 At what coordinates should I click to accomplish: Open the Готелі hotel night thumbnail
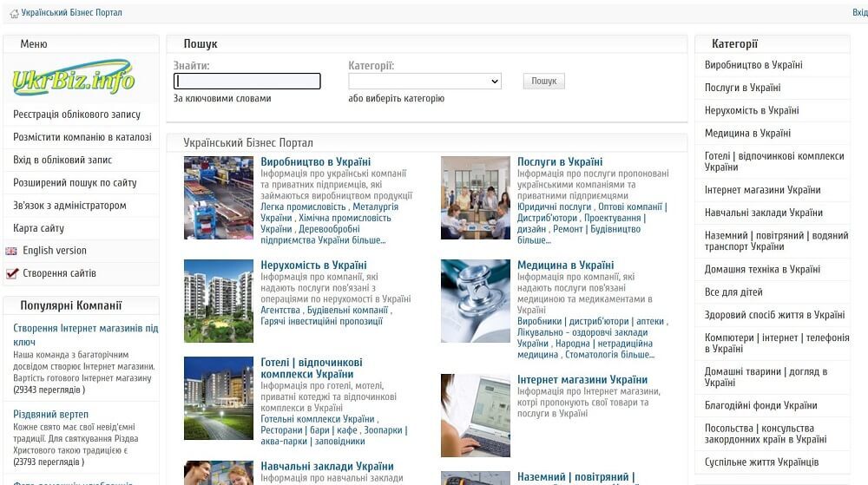pos(219,398)
